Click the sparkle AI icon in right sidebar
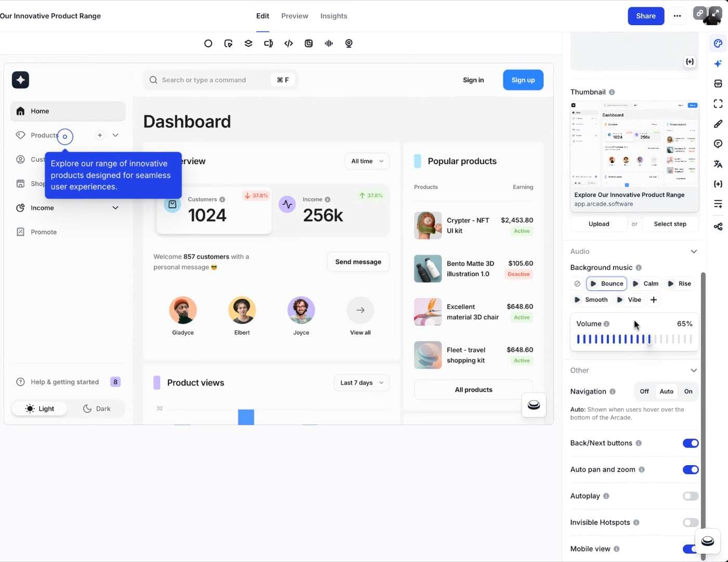Viewport: 728px width, 562px height. (x=718, y=63)
